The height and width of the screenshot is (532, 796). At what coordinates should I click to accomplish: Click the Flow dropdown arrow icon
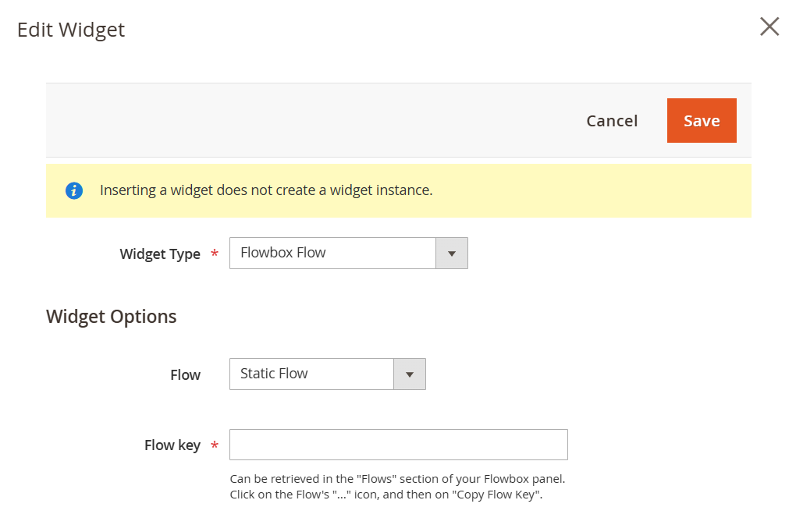pyautogui.click(x=410, y=374)
